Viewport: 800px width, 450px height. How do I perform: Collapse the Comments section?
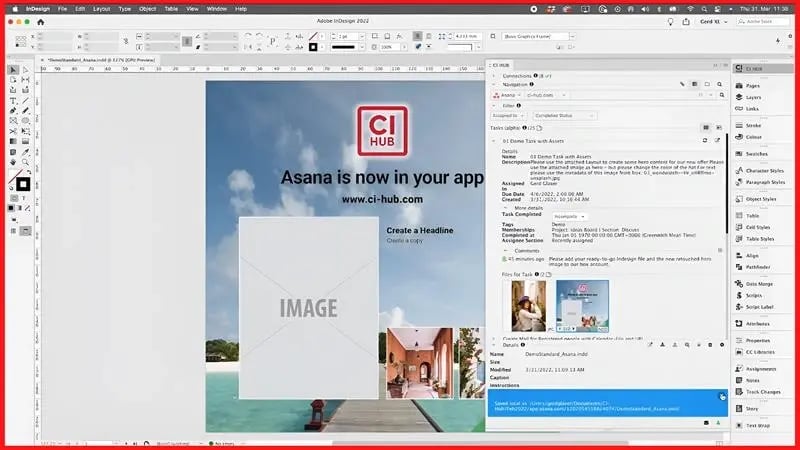pyautogui.click(x=506, y=251)
